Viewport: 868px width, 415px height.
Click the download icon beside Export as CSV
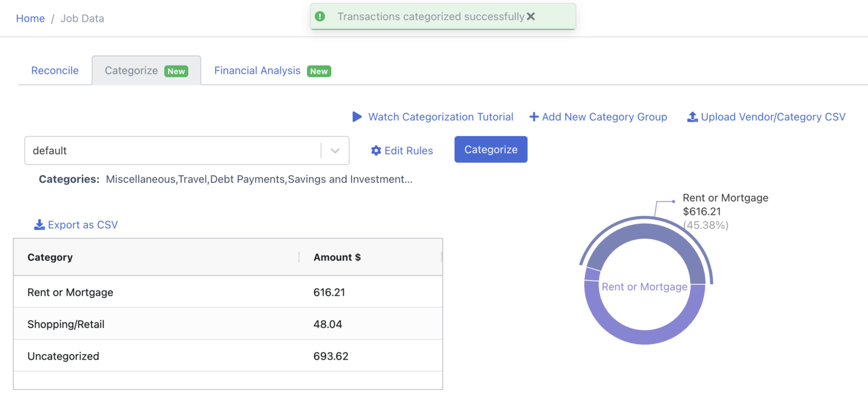coord(39,224)
